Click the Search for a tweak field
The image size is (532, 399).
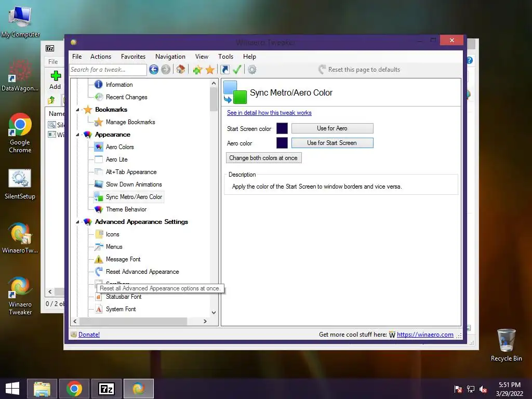coord(108,70)
